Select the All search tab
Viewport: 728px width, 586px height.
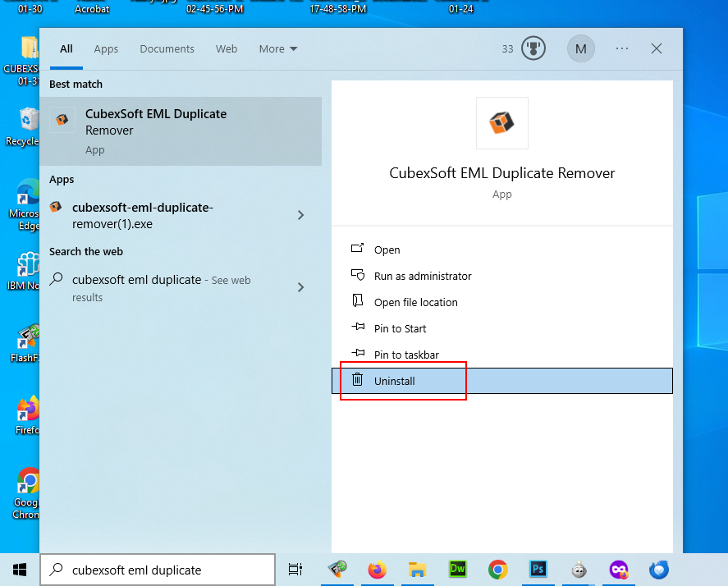[x=66, y=48]
